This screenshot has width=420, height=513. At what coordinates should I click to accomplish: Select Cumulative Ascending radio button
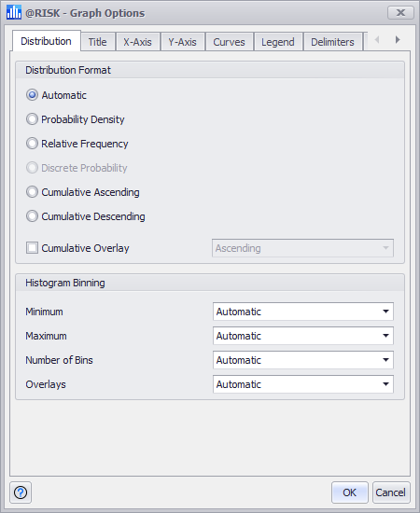(83, 192)
